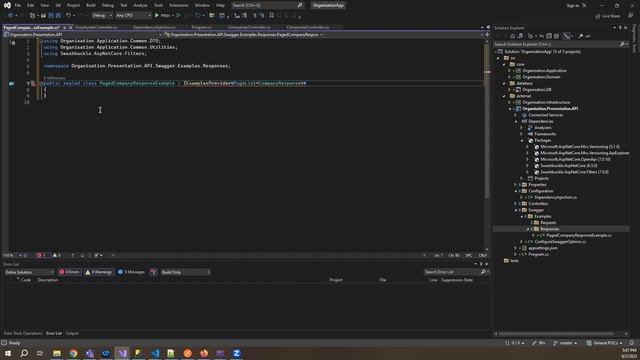Select the Microsoft.AspNetCore.OpenApi package
Image resolution: width=640 pixels, height=360 pixels.
click(575, 159)
